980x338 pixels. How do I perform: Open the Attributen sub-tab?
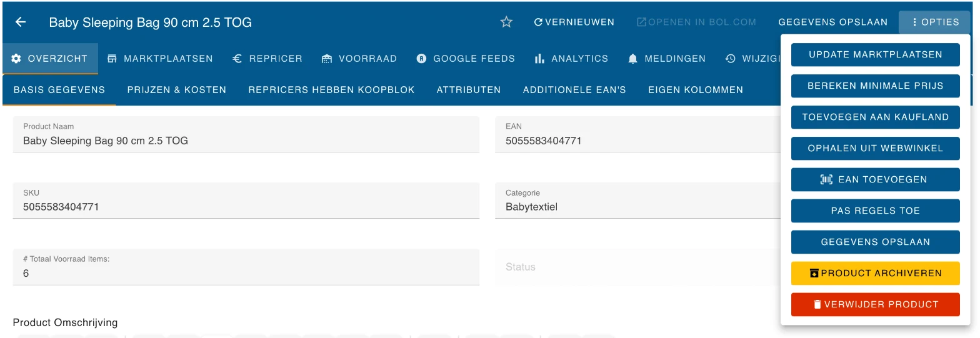tap(469, 90)
